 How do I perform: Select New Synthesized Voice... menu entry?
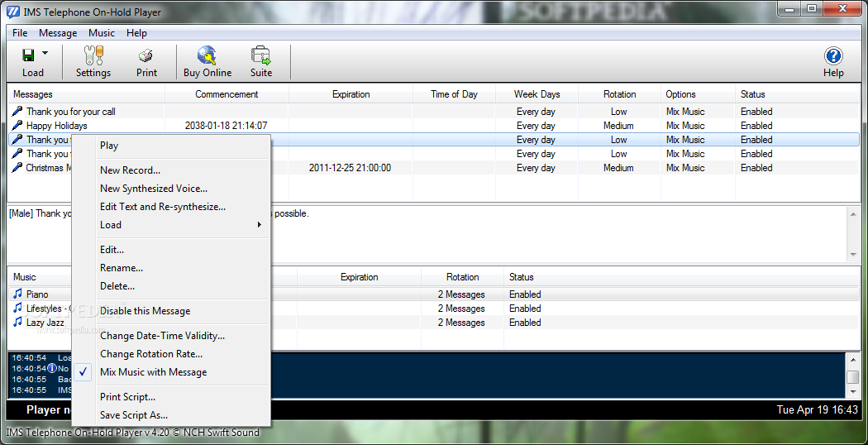tap(171, 189)
